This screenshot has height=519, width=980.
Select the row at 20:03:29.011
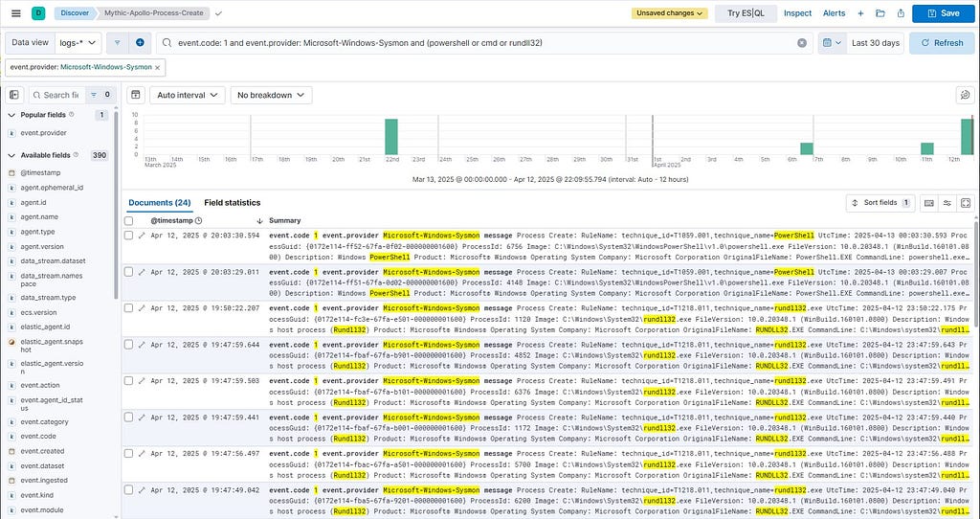coord(129,272)
